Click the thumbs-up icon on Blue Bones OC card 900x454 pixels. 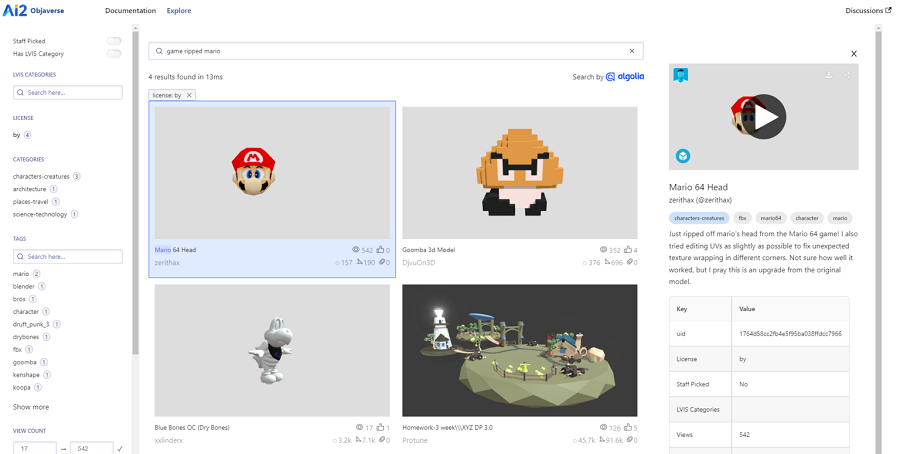[x=381, y=428]
